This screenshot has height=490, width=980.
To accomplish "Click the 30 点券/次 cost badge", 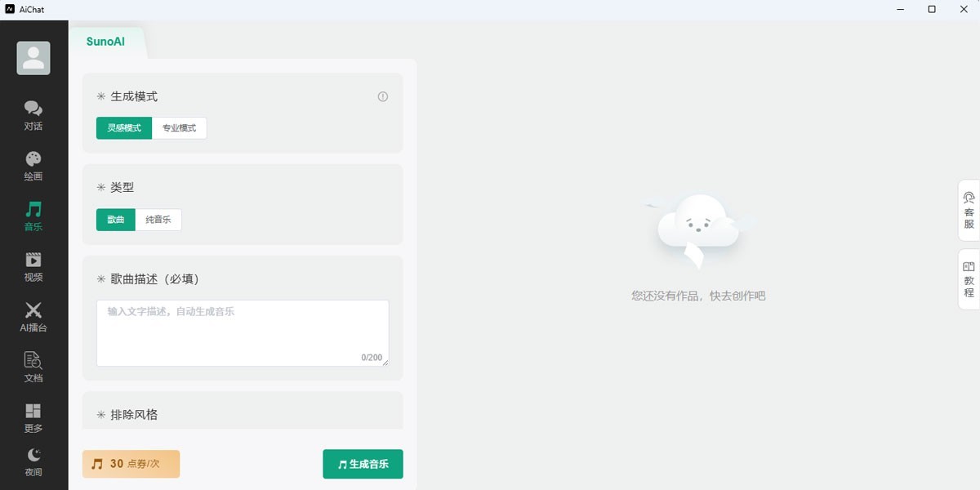I will tap(131, 464).
